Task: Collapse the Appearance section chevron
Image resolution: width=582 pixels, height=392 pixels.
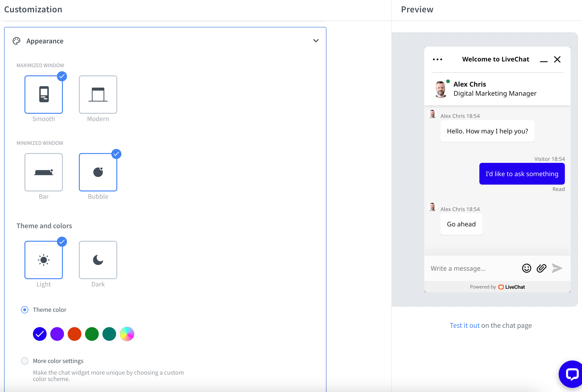Action: (316, 41)
